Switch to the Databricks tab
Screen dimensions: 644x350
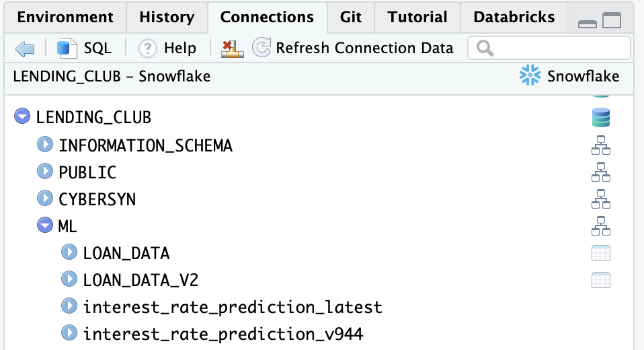(514, 17)
